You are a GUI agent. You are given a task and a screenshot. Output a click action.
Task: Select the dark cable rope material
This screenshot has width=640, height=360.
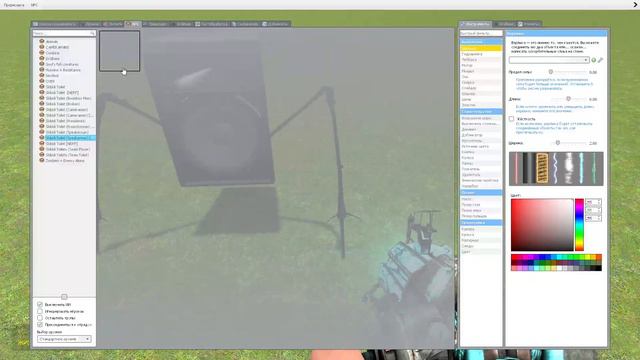528,168
